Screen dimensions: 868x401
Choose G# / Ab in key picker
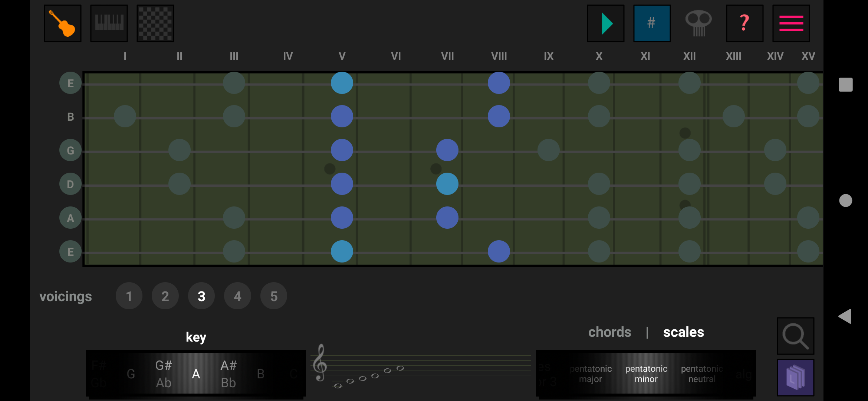coord(164,374)
